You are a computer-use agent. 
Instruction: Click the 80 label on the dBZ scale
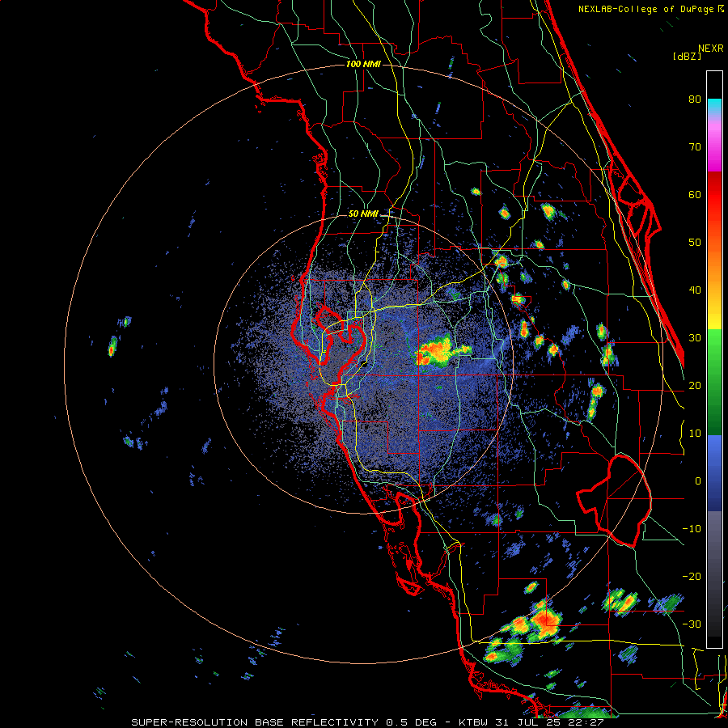tap(695, 99)
